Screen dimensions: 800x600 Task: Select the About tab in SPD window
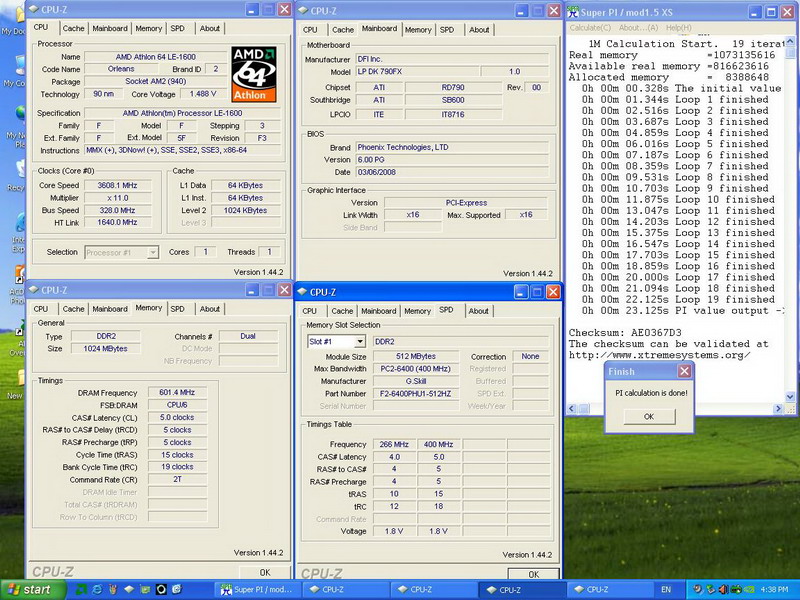tap(479, 311)
